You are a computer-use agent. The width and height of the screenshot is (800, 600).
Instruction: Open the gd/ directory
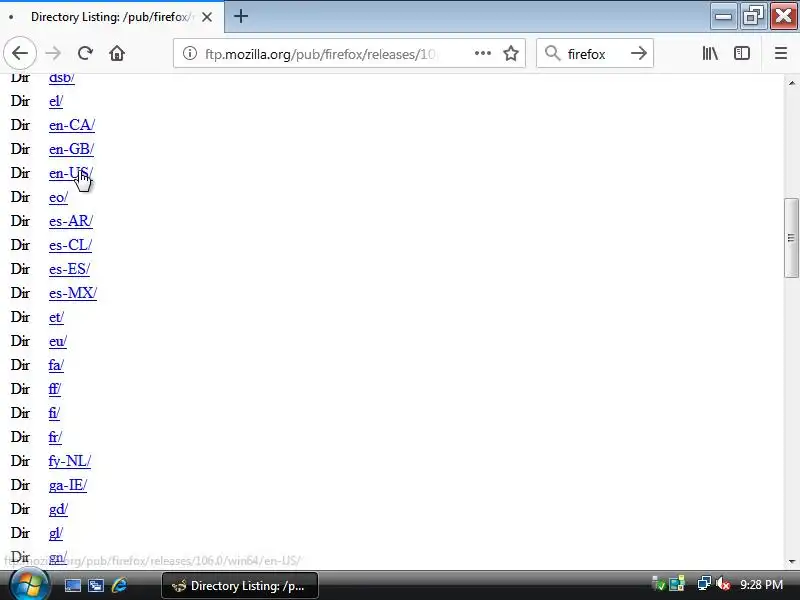click(58, 509)
